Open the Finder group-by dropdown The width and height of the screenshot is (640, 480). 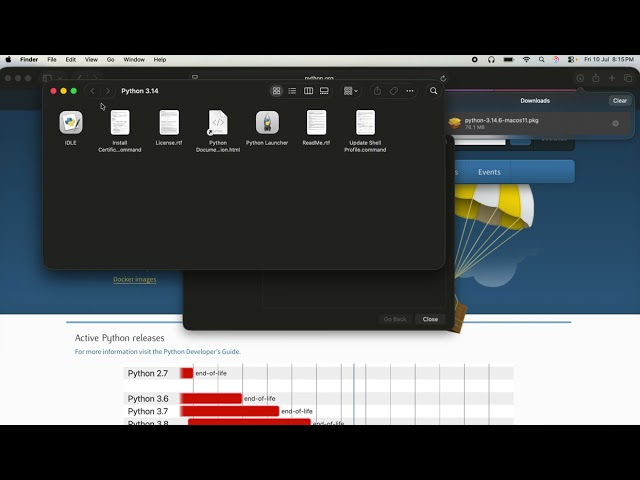coord(351,91)
